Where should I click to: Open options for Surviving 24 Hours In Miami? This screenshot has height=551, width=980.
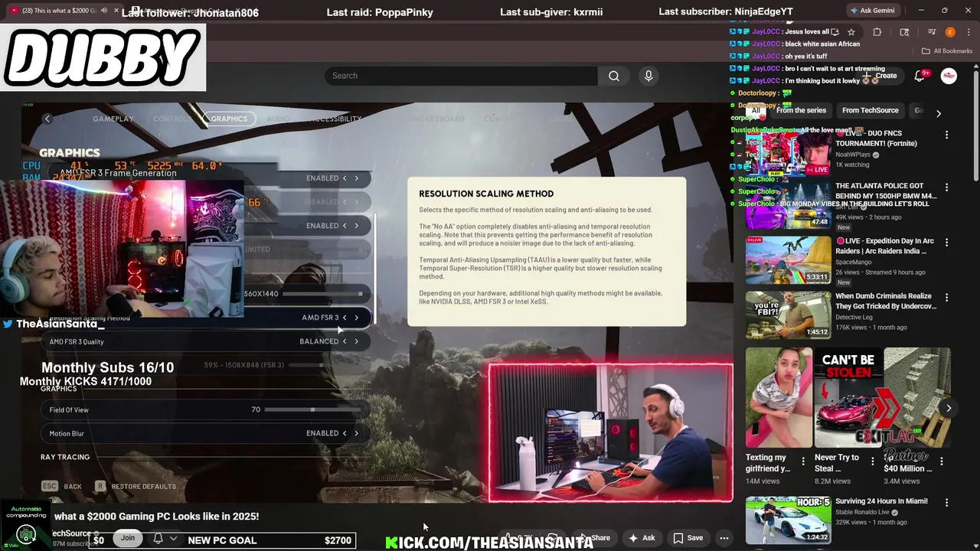coord(946,503)
